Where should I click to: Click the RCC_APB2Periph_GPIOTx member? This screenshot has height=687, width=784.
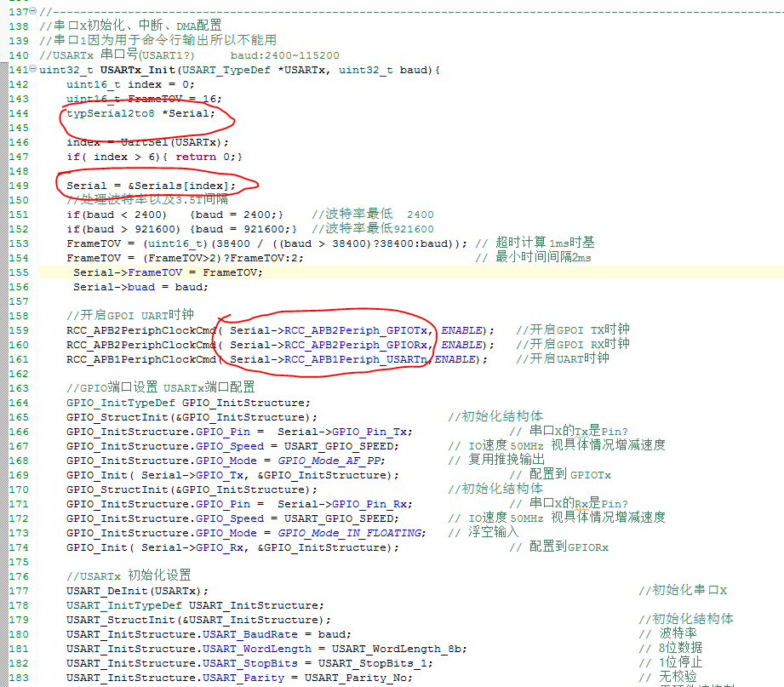coord(358,330)
